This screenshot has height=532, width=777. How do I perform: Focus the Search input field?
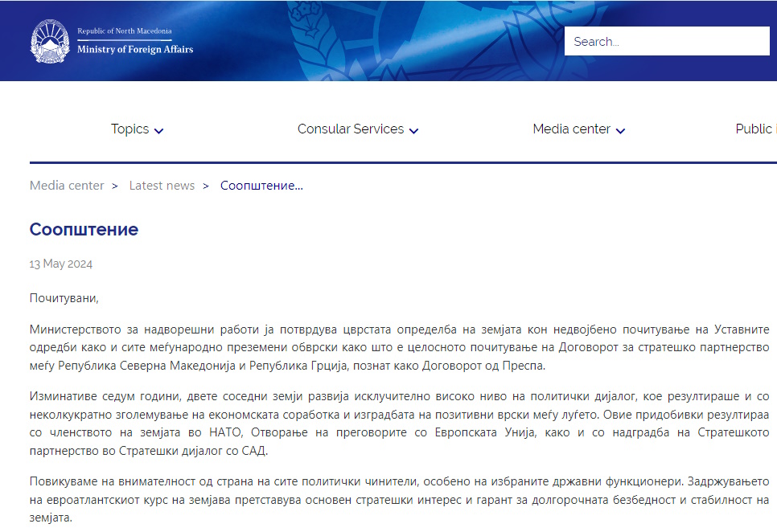(x=666, y=42)
